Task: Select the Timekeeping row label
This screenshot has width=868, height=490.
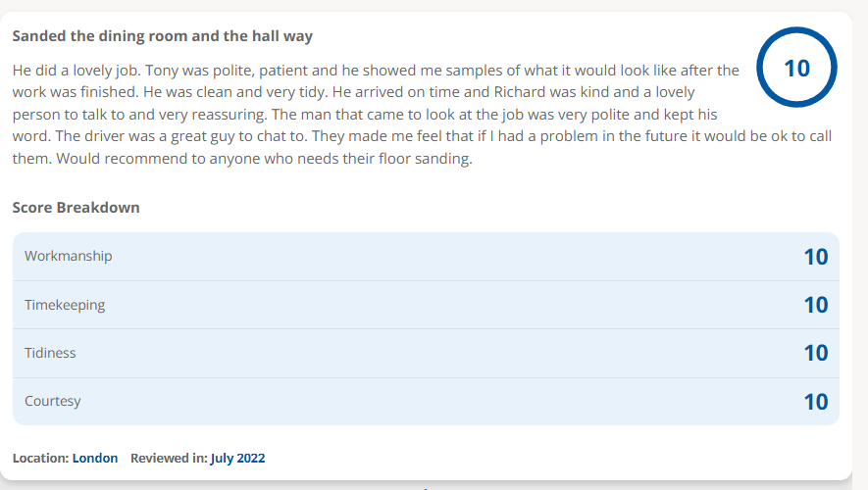Action: point(65,305)
